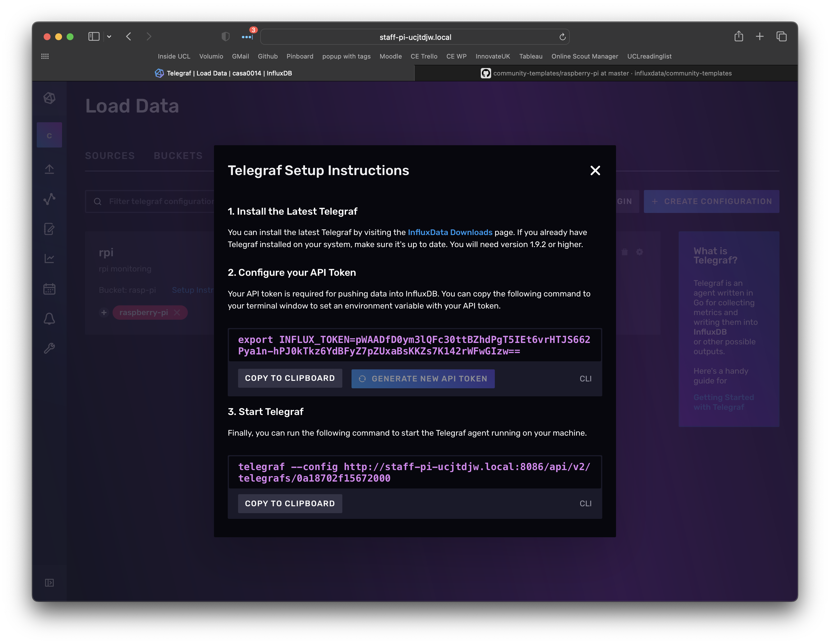Open the Volumio bookmark

point(211,56)
